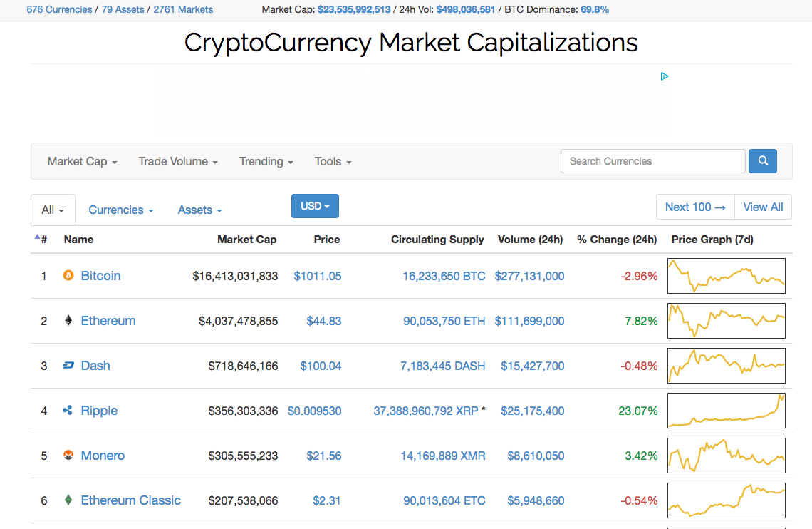Sort table by Price column header

[x=327, y=240]
